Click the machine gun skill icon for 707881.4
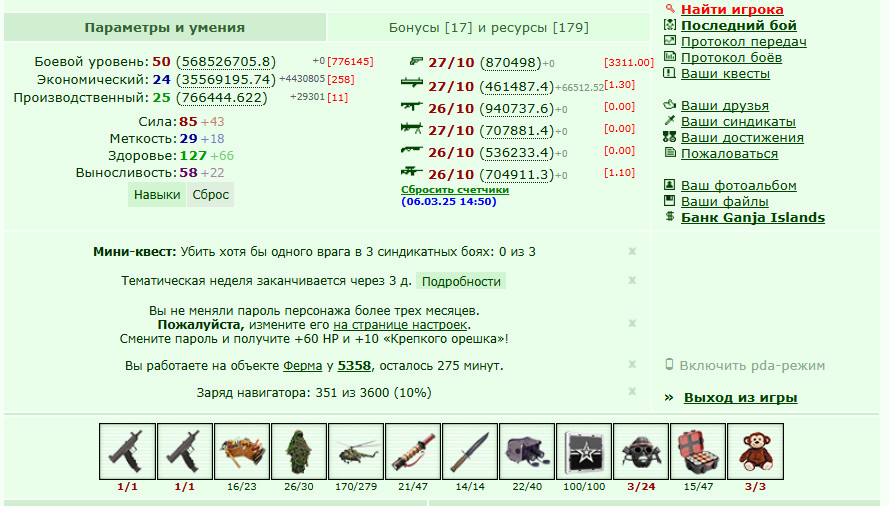This screenshot has height=506, width=889. pyautogui.click(x=412, y=128)
